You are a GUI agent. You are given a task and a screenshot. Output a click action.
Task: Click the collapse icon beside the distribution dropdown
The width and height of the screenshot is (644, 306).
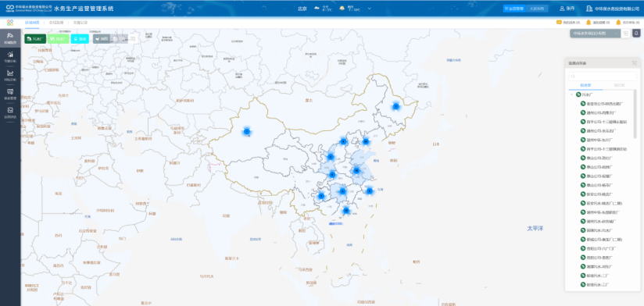[625, 34]
